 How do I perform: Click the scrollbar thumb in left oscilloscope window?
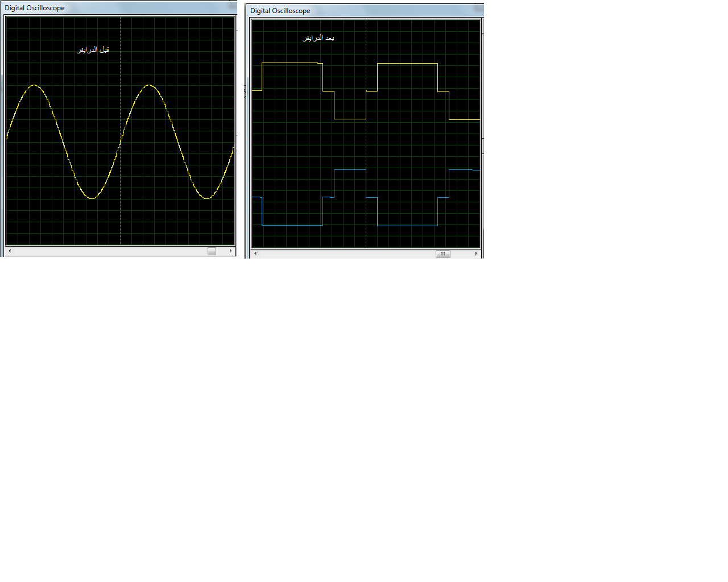pos(212,251)
